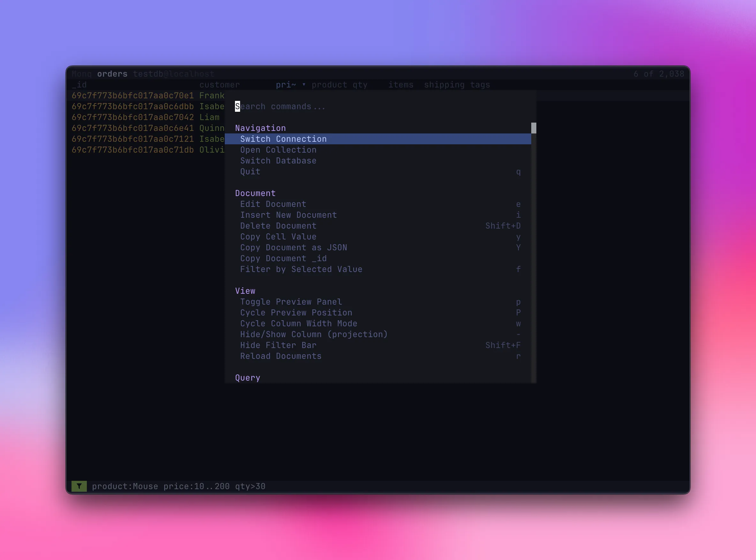Click customer cell Frank

[x=212, y=95]
